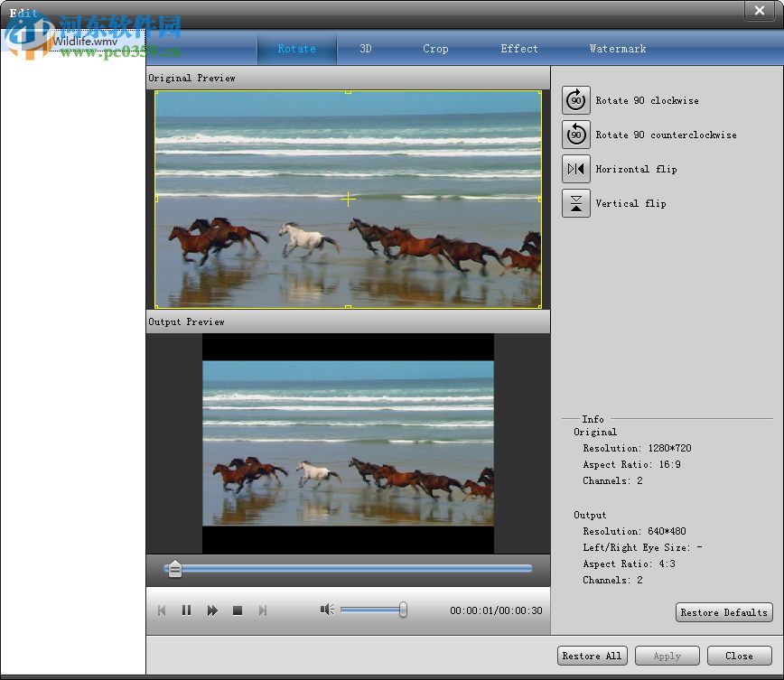Pause the video preview playback

[x=187, y=610]
